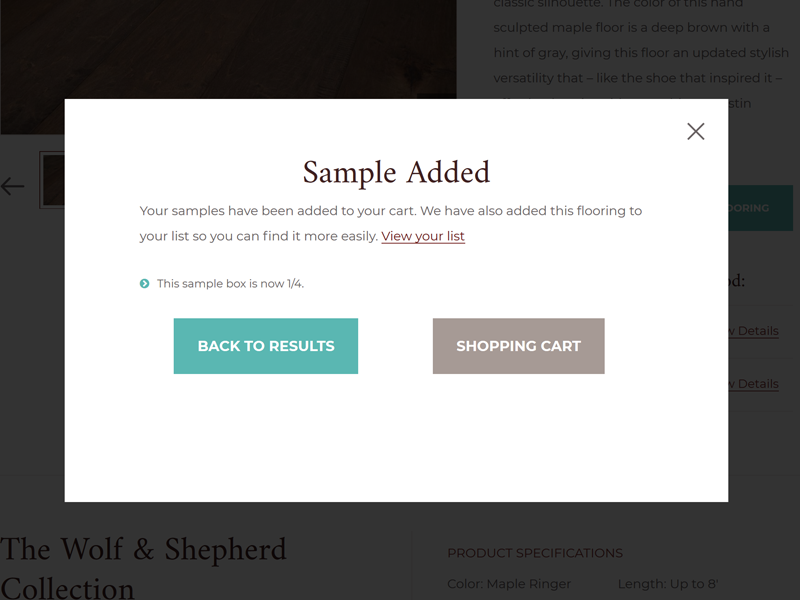Click the Color: Maple Ringer specification

[509, 584]
